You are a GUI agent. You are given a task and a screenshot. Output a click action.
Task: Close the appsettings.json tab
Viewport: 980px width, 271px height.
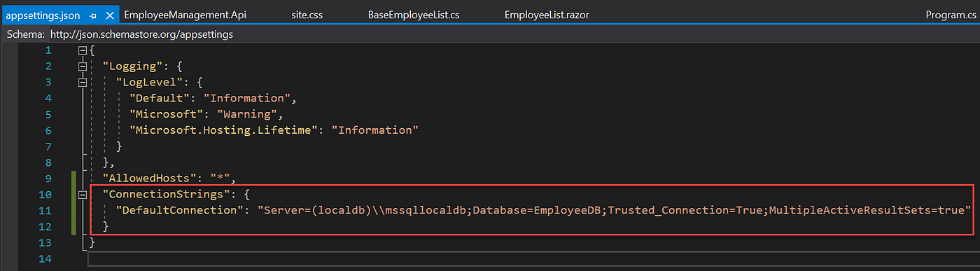pyautogui.click(x=110, y=15)
